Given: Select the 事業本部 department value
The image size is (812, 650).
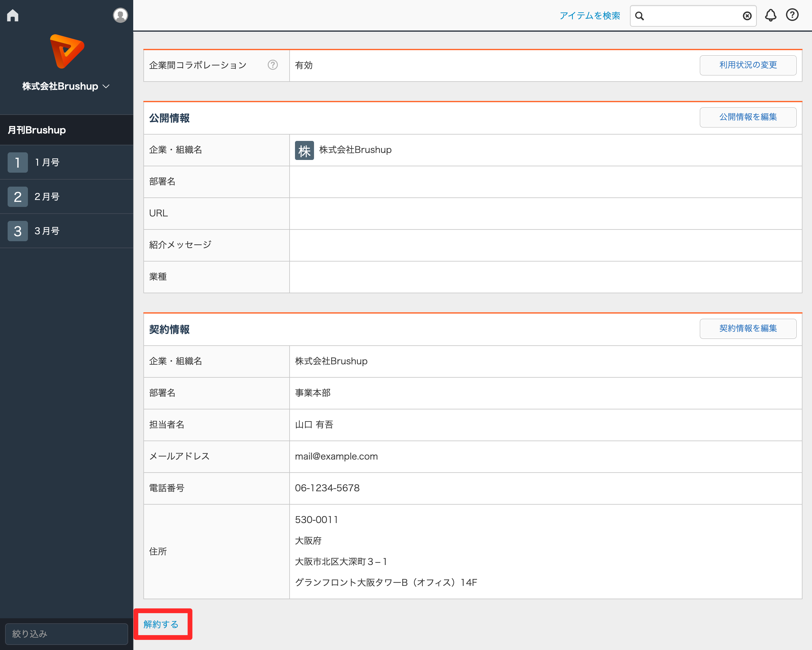Looking at the screenshot, I should tap(313, 393).
